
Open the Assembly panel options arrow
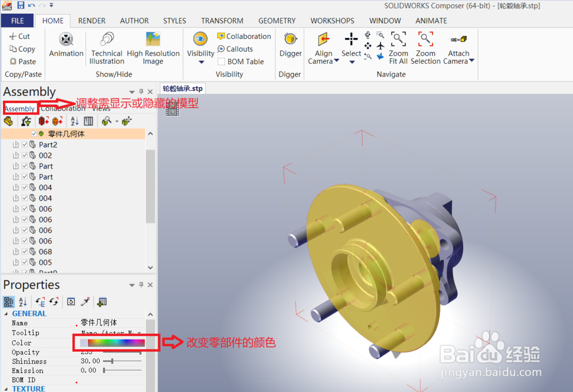coord(132,92)
